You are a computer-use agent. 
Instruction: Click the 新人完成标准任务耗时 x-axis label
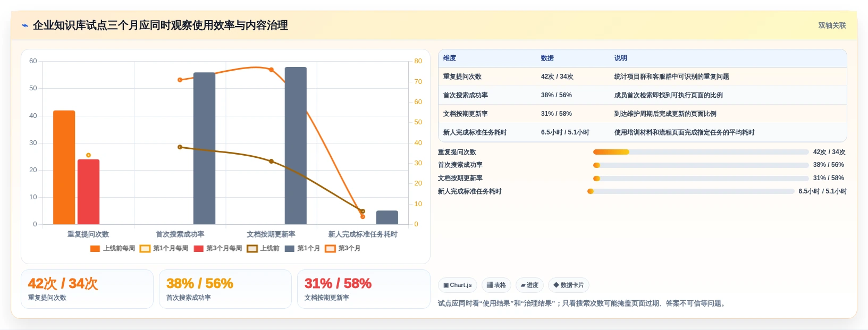(363, 234)
